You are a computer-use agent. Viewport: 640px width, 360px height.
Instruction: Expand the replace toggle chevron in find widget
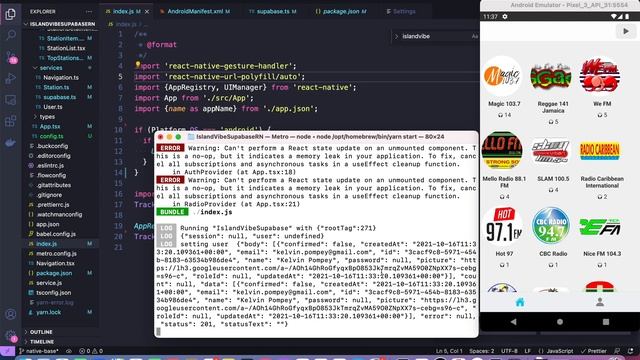(x=396, y=36)
